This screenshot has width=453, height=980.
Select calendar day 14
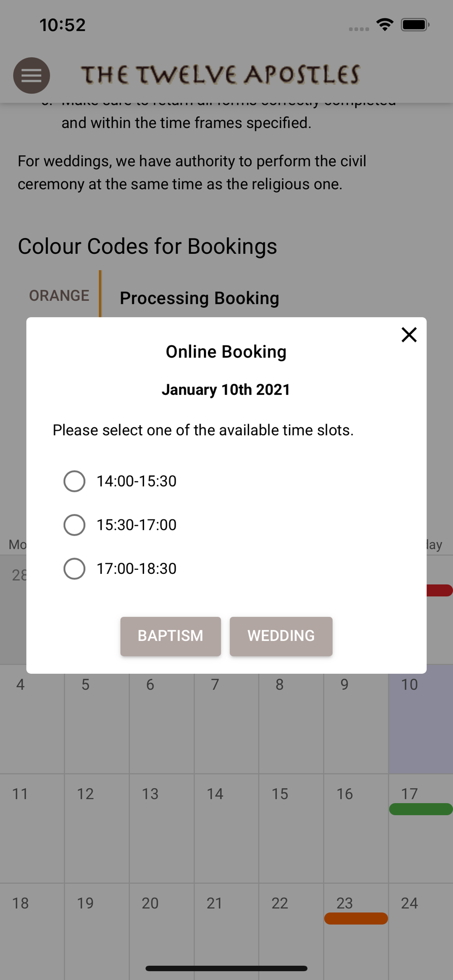point(226,828)
